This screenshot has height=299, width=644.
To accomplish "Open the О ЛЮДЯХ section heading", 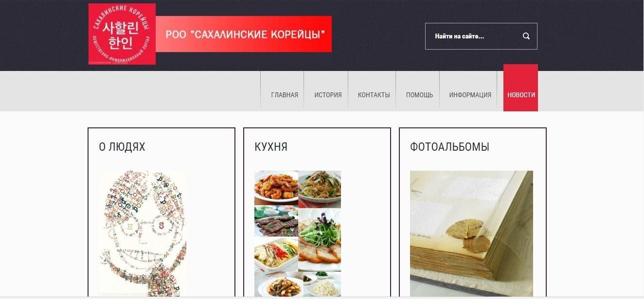I will point(122,147).
